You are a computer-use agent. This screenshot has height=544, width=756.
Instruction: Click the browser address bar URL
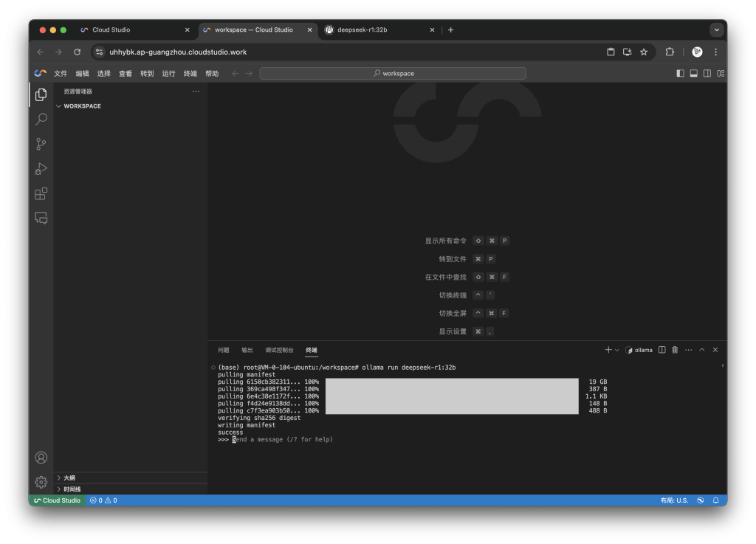(178, 52)
